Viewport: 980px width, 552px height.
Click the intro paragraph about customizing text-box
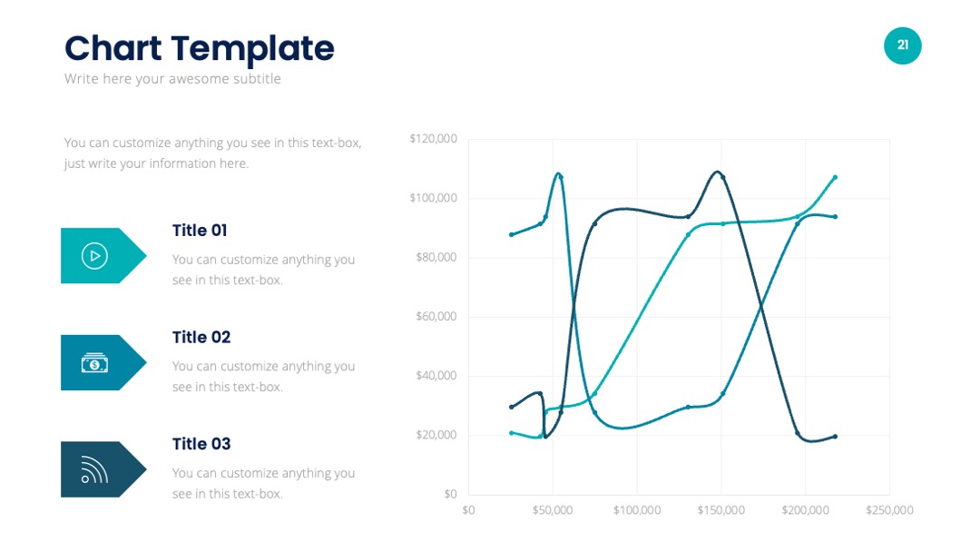pyautogui.click(x=212, y=153)
